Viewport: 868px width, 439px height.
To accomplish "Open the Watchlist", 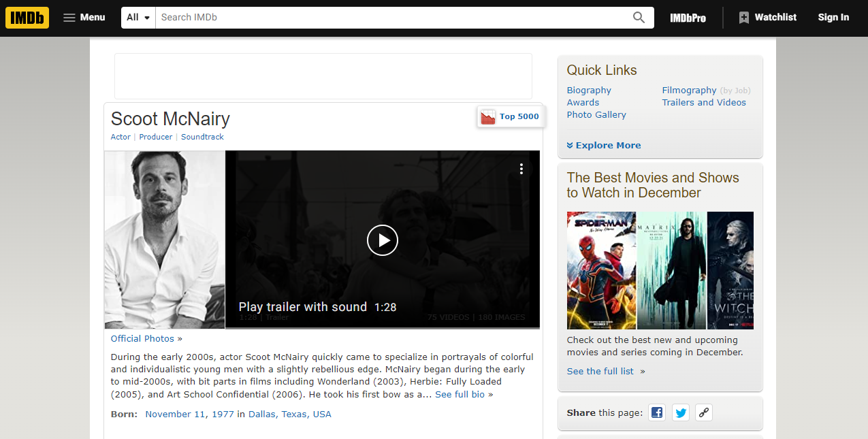I will [767, 18].
